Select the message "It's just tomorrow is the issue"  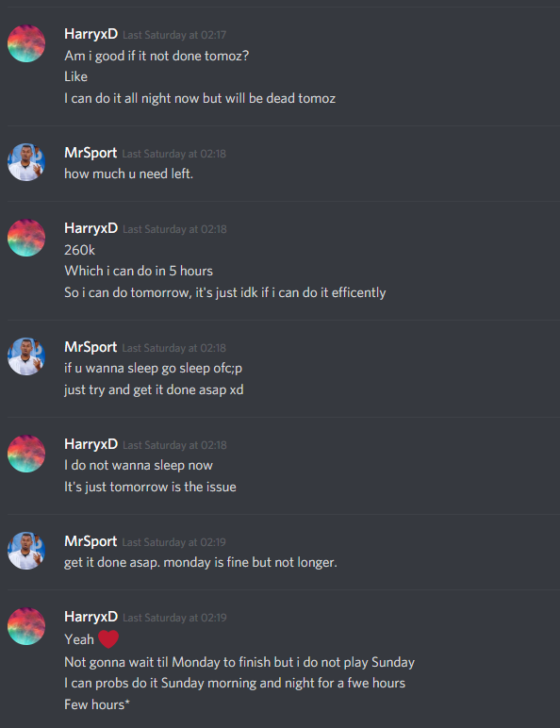(x=151, y=487)
